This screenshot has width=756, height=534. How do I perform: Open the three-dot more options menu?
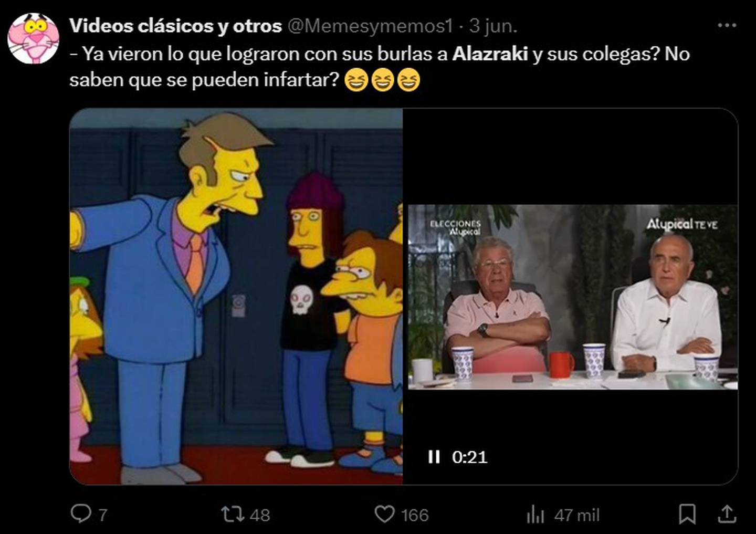pyautogui.click(x=727, y=25)
